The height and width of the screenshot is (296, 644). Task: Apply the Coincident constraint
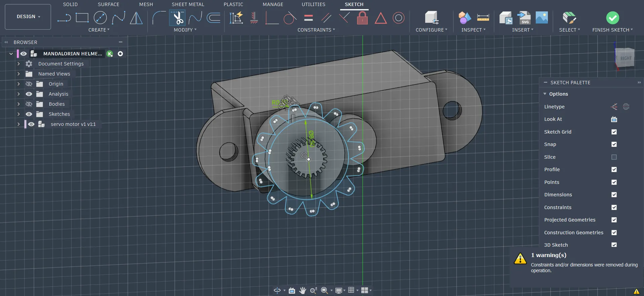pos(344,17)
